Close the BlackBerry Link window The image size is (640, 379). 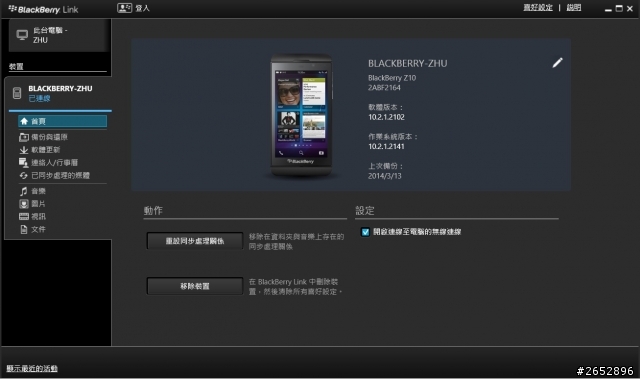[630, 8]
